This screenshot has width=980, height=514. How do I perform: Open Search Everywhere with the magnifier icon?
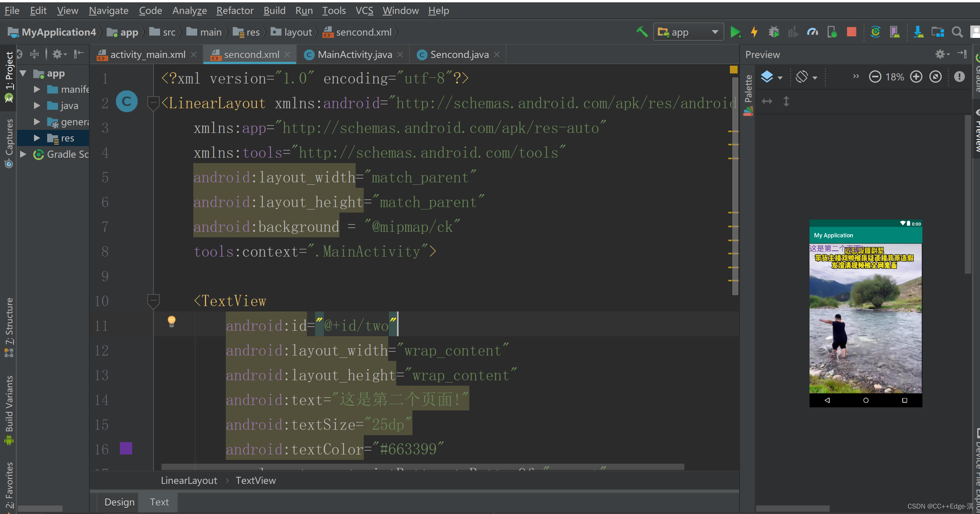(957, 32)
